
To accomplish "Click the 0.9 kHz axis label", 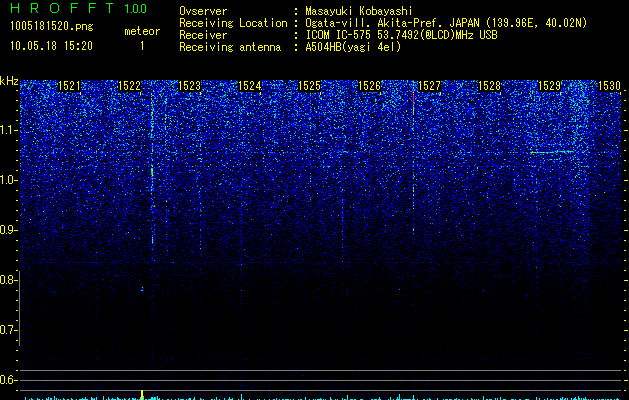I will 8,230.
